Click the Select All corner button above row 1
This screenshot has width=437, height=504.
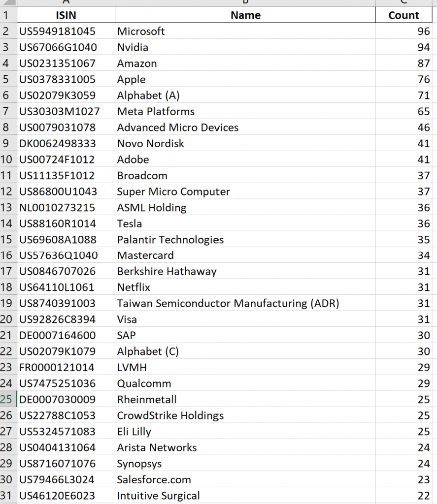coord(9,3)
